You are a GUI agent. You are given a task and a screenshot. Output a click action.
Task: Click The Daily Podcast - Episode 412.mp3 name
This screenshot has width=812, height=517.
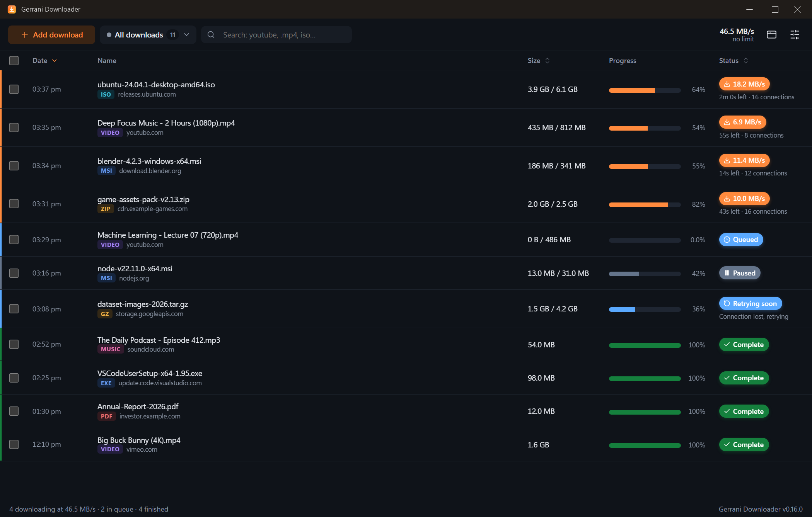[x=159, y=340]
